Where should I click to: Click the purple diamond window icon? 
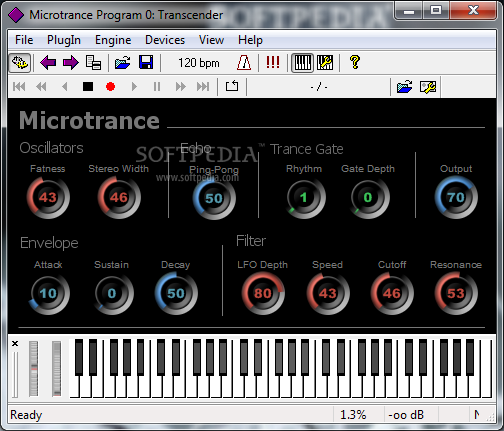tap(16, 15)
